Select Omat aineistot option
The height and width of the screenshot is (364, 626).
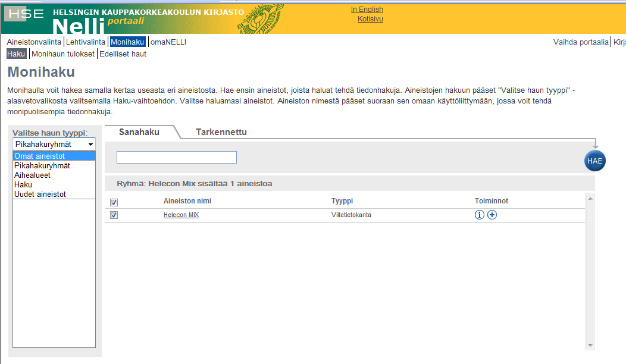[54, 156]
